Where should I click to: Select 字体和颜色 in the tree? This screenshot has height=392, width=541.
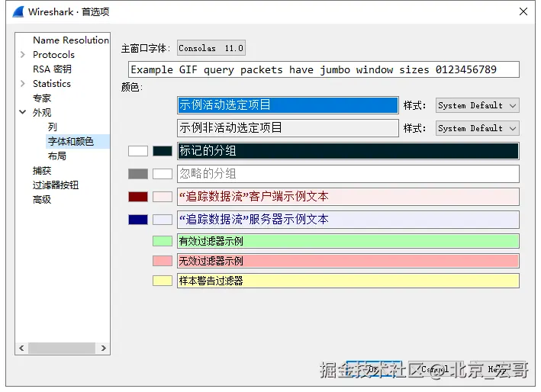(x=70, y=141)
